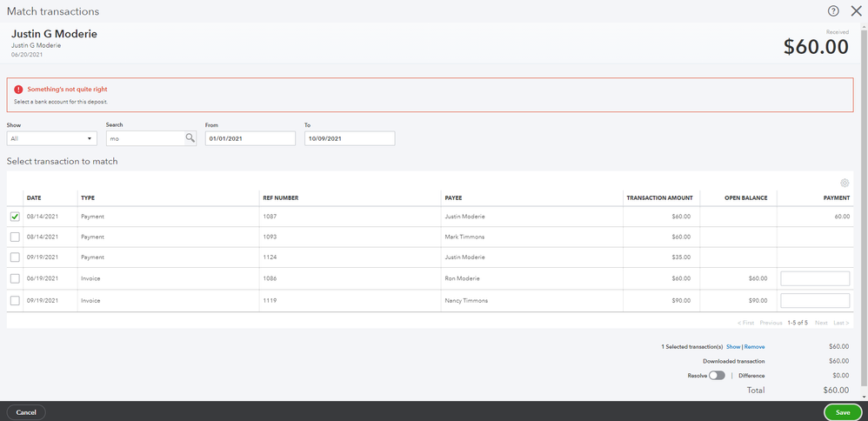Click the To date field
The width and height of the screenshot is (868, 421).
[x=350, y=138]
